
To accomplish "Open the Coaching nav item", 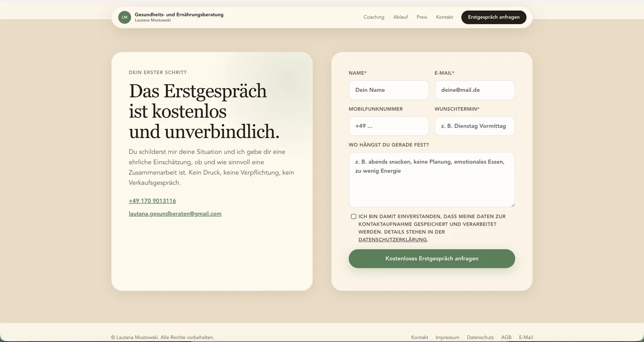I will [374, 17].
